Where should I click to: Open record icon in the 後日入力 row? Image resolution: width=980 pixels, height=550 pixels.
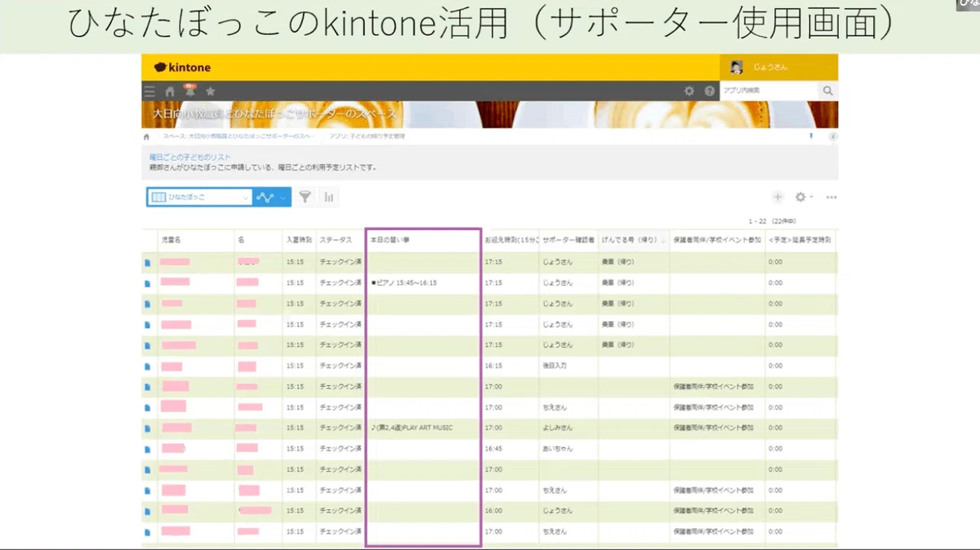pyautogui.click(x=148, y=366)
